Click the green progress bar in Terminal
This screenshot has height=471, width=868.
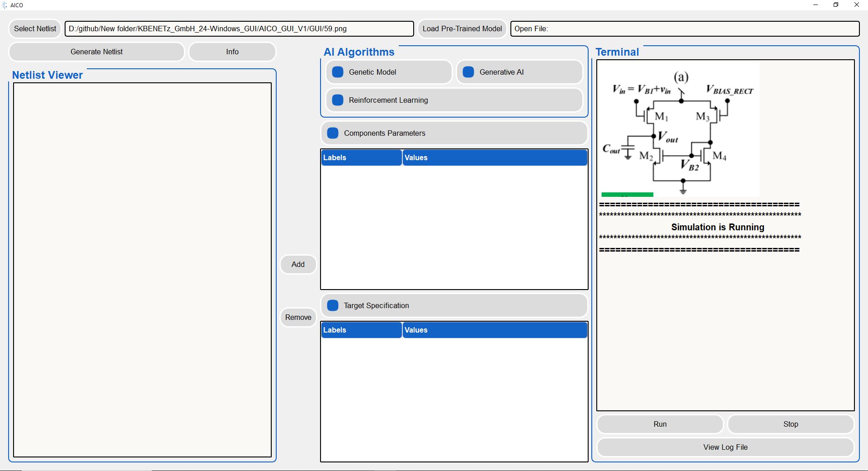627,195
